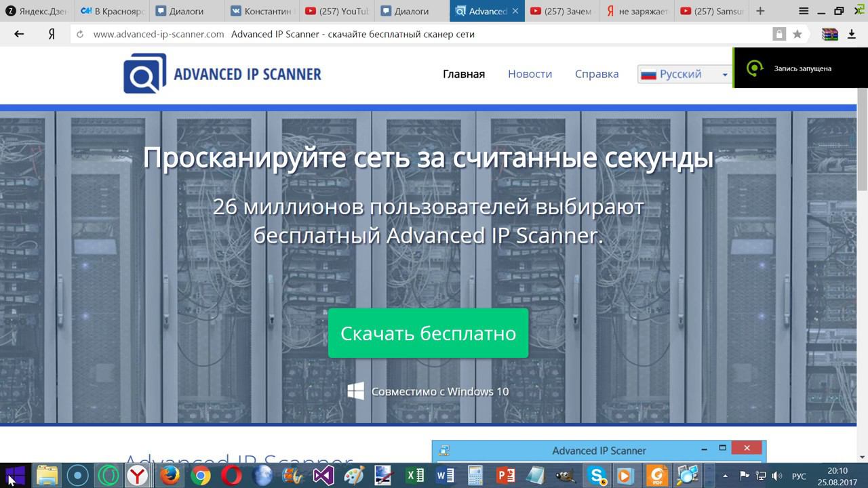Click the network icon in the system tray

[761, 476]
